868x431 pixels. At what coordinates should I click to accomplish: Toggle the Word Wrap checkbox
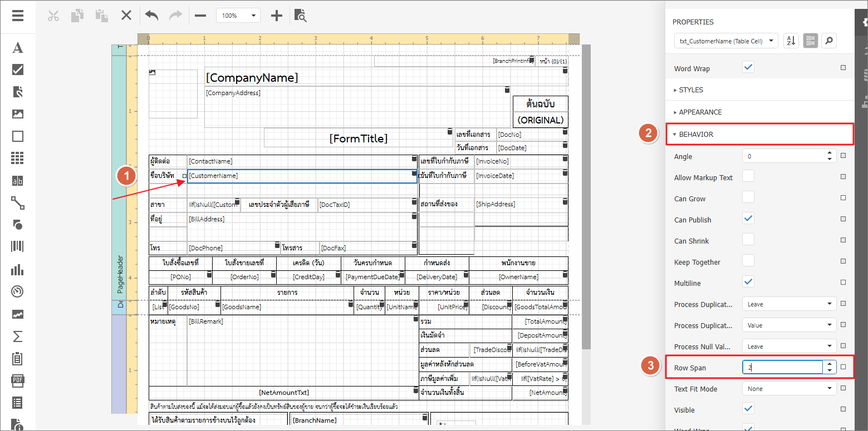click(748, 68)
